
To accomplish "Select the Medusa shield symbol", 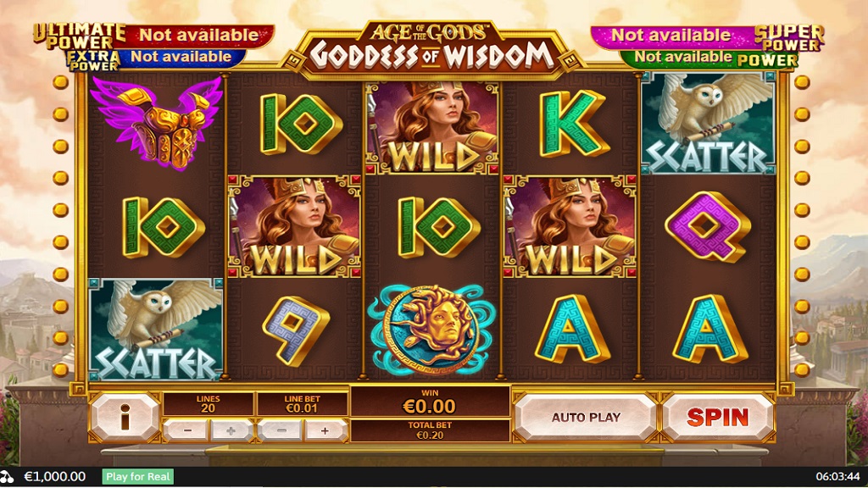I will click(x=432, y=330).
